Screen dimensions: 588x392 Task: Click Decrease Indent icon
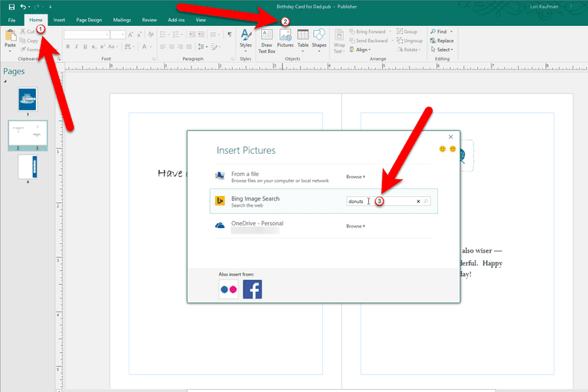click(192, 34)
